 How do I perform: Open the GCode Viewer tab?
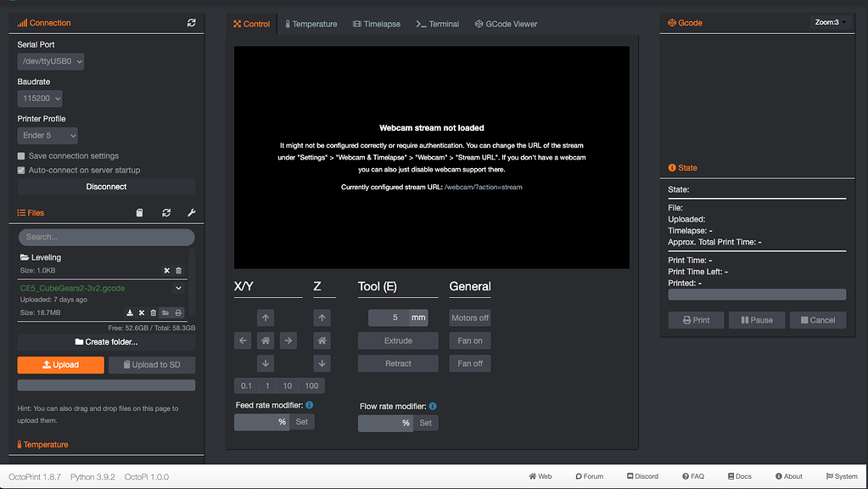pos(505,24)
